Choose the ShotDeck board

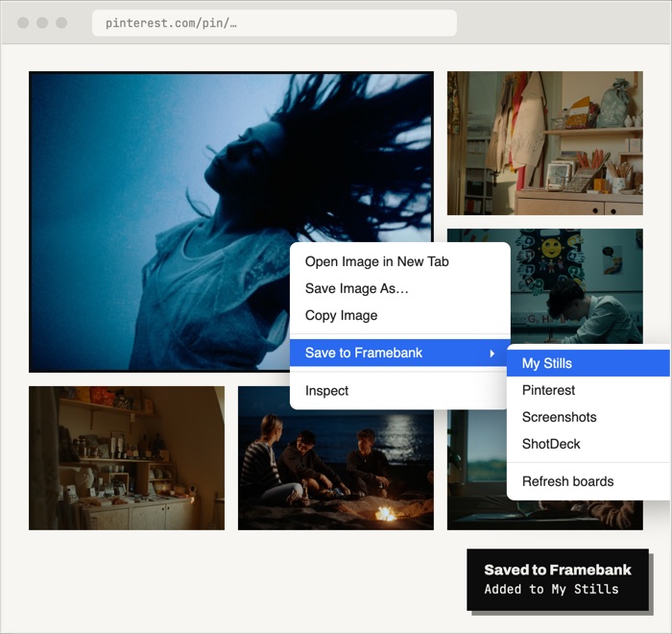[588, 444]
